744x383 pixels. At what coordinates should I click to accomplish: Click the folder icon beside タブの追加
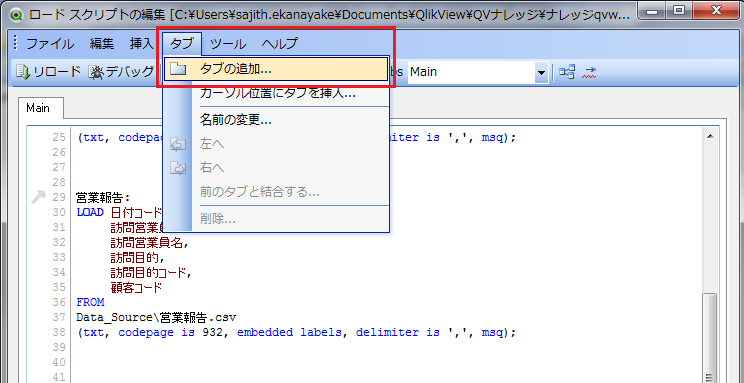pyautogui.click(x=177, y=69)
